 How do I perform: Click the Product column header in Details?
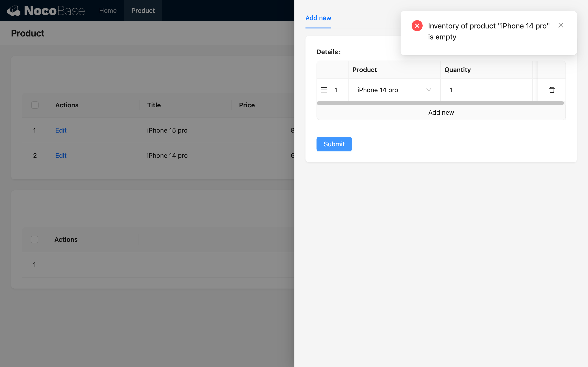pos(365,70)
